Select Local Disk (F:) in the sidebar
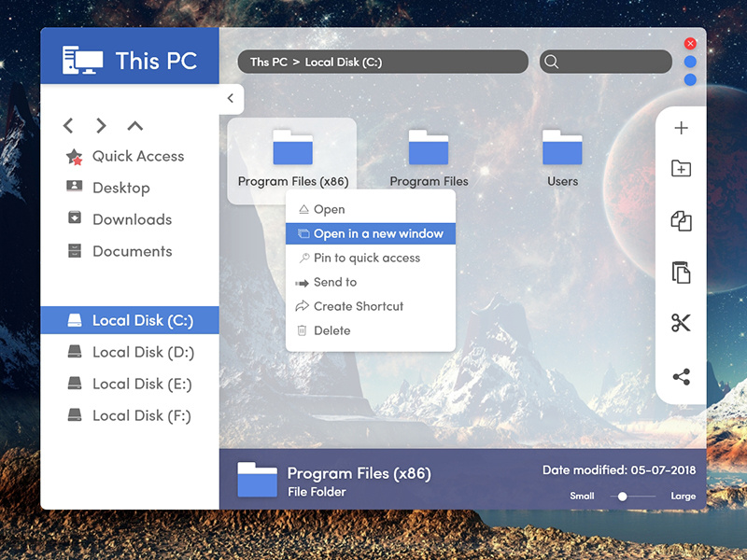 [130, 415]
